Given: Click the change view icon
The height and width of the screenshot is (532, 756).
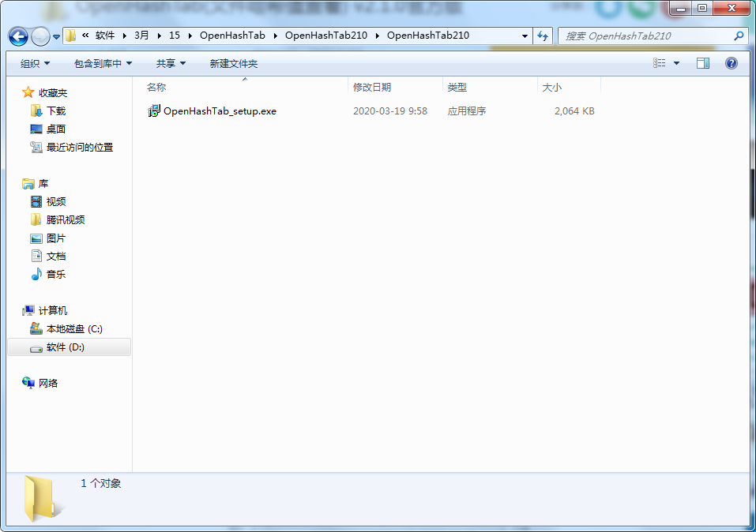Looking at the screenshot, I should pos(660,63).
